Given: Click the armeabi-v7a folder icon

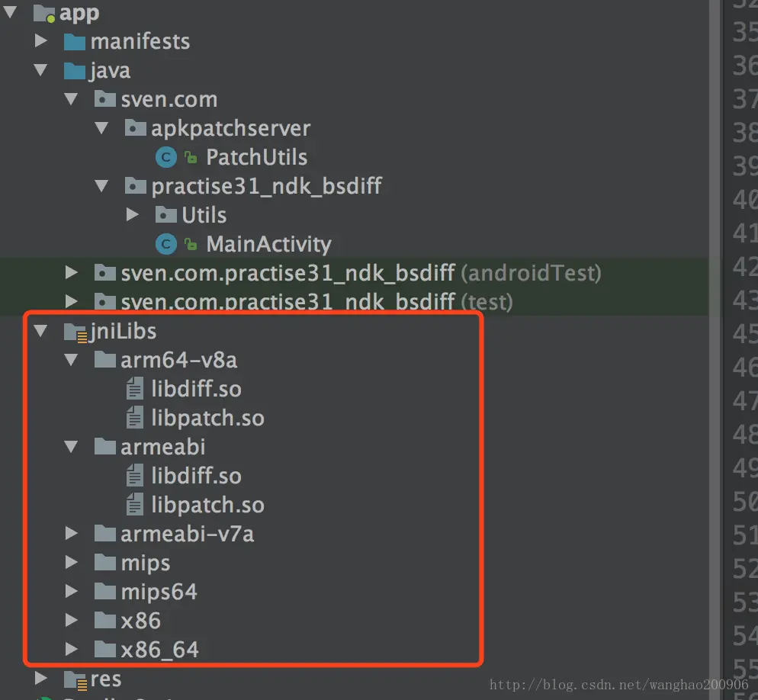Looking at the screenshot, I should [x=105, y=534].
